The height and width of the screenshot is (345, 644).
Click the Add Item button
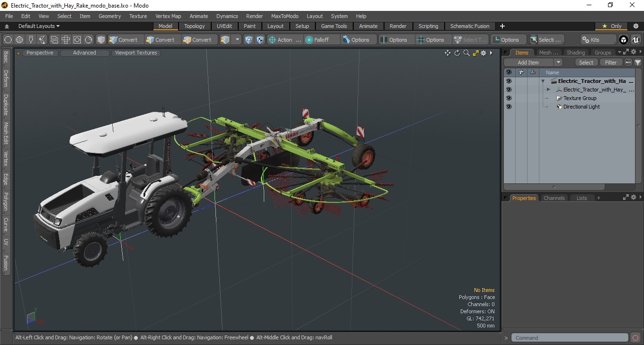click(x=528, y=63)
